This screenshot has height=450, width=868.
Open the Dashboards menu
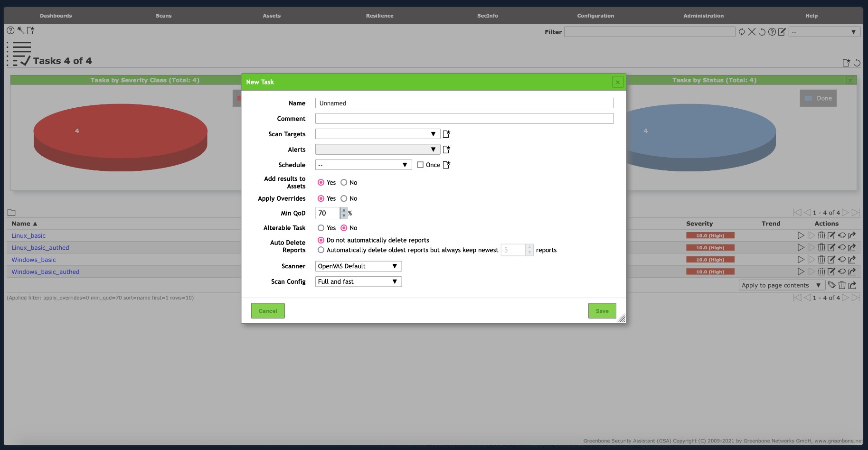[56, 16]
